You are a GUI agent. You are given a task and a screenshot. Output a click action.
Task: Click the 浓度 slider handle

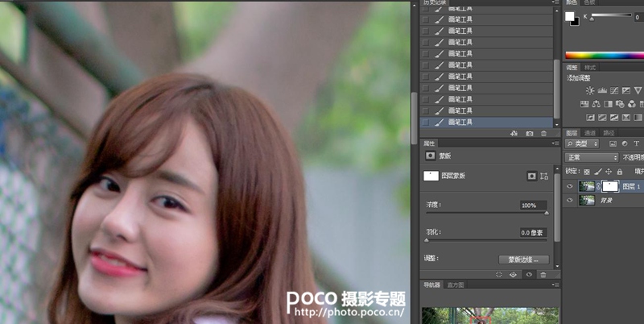(x=547, y=213)
